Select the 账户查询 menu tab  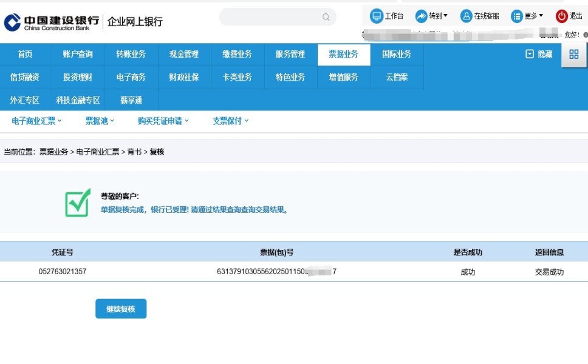coord(78,55)
